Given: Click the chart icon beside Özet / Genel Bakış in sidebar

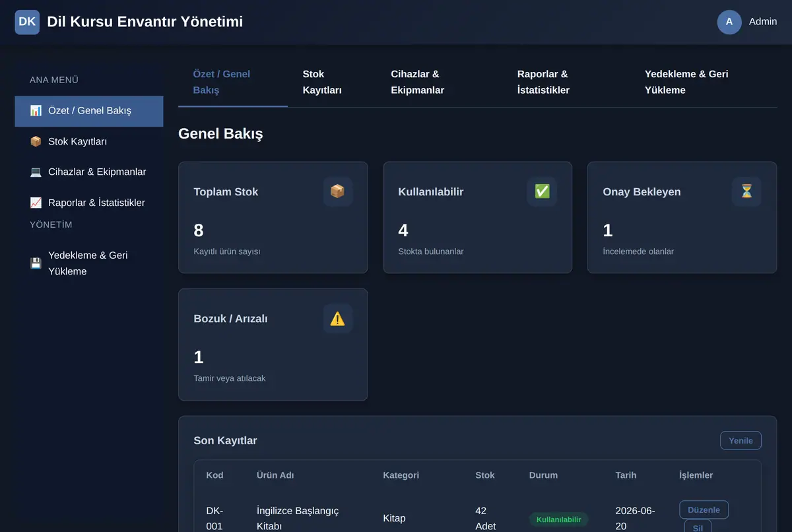Looking at the screenshot, I should (x=36, y=110).
